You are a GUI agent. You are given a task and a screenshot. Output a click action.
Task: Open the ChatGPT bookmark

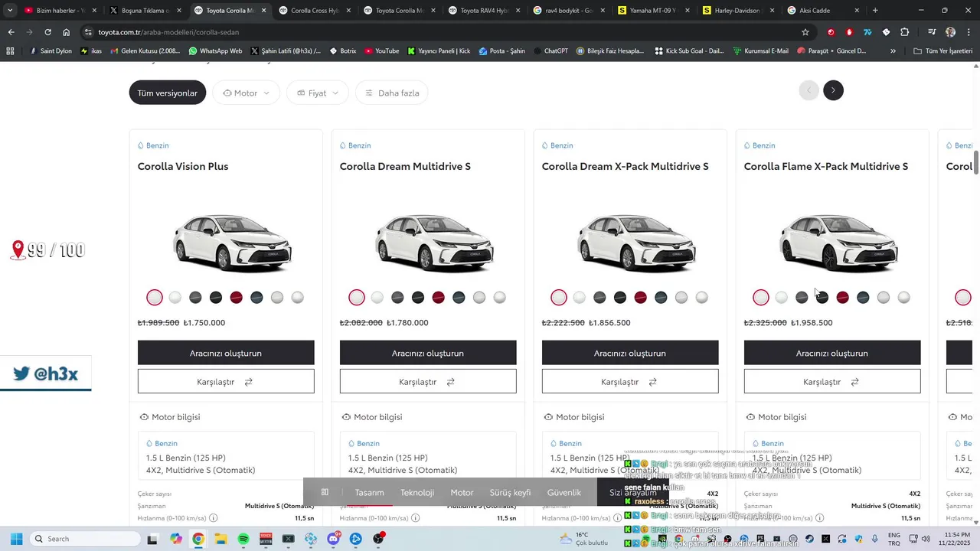coord(550,51)
